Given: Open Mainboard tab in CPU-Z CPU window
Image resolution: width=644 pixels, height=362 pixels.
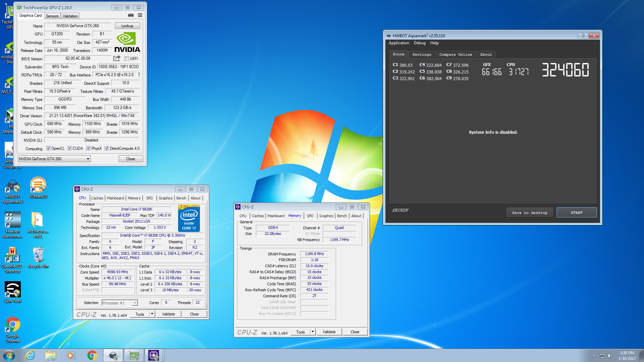Looking at the screenshot, I should coord(115,198).
